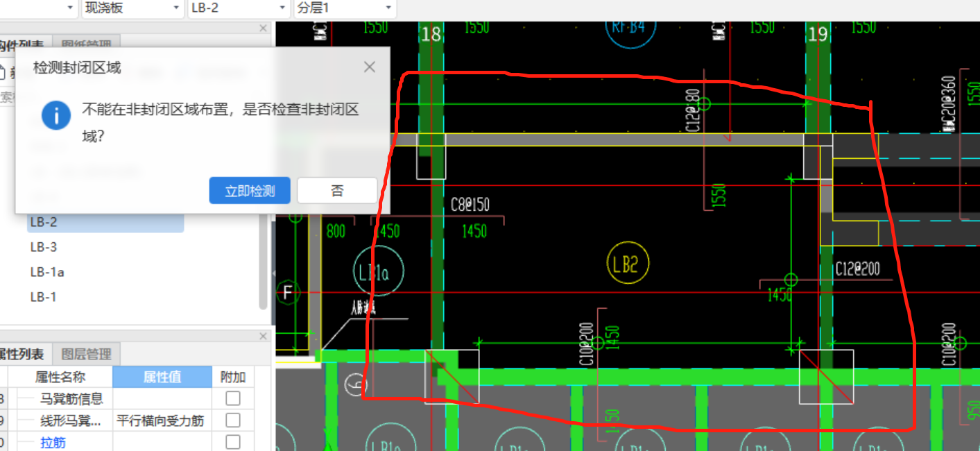Tick the 附加 checkbox for 线形马凳 row
This screenshot has width=980, height=451.
233,420
